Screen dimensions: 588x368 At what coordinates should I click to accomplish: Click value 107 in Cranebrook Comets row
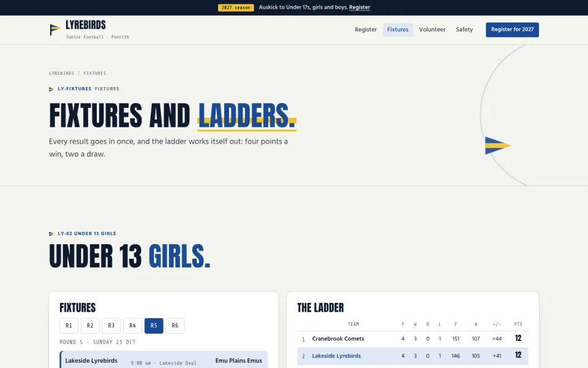(x=476, y=339)
